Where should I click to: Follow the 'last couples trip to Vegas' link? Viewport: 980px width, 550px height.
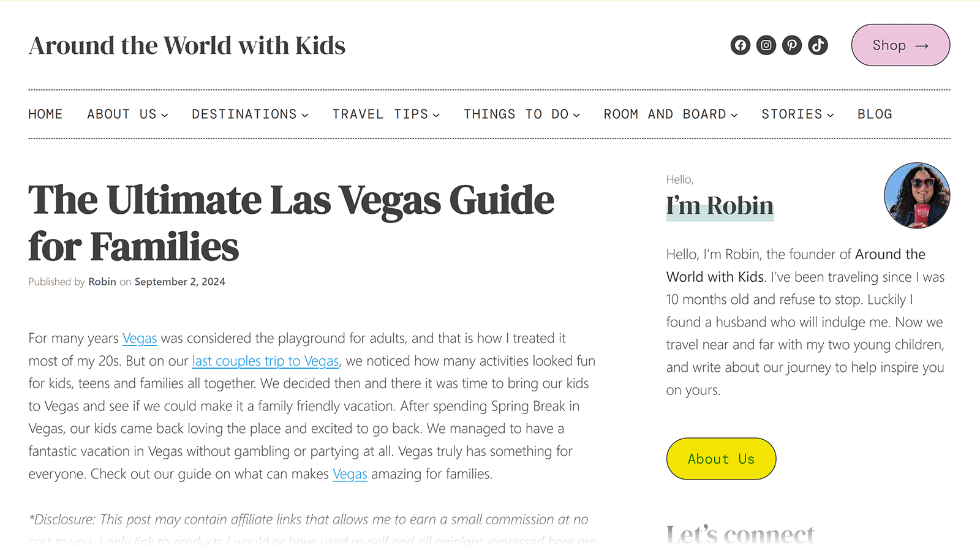(265, 361)
